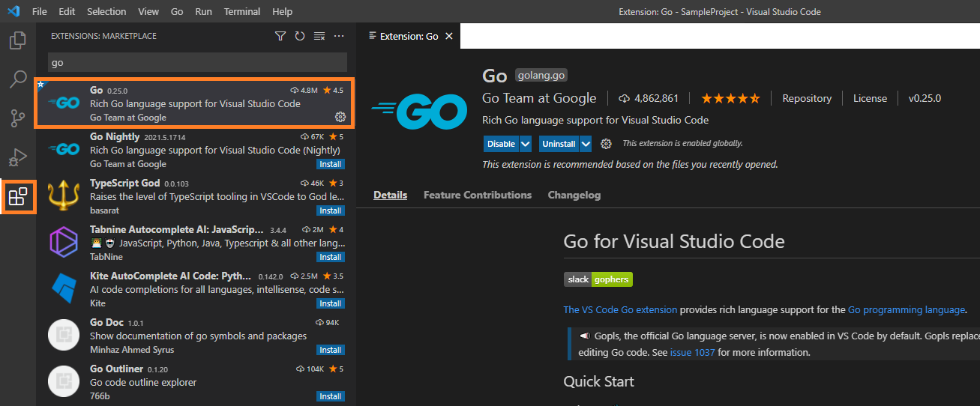980x406 pixels.
Task: Click the 4,862,861 install count
Action: click(649, 98)
